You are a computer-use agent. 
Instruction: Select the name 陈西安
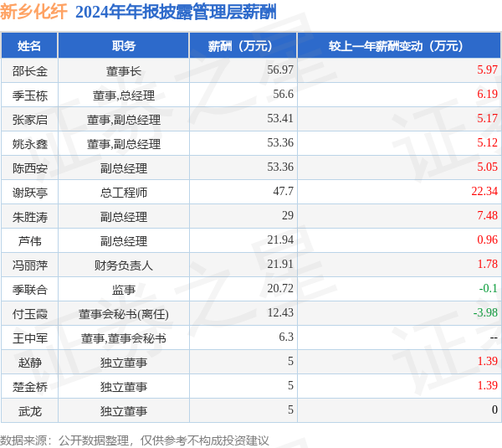[x=30, y=168]
